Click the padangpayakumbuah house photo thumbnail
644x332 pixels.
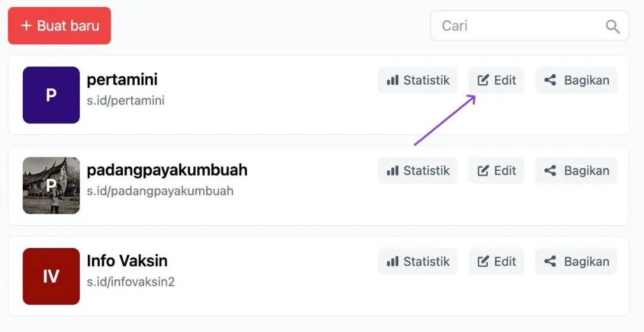pos(51,186)
